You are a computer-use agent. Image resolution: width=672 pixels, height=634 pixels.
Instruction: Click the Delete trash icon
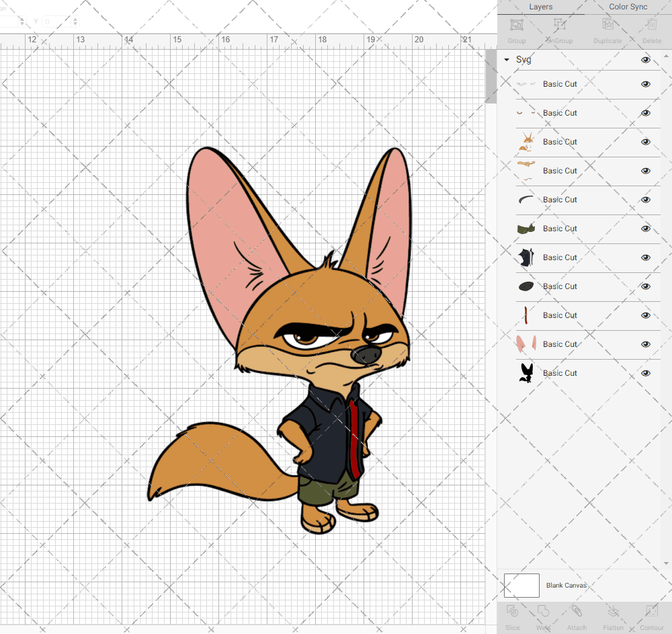click(x=652, y=25)
